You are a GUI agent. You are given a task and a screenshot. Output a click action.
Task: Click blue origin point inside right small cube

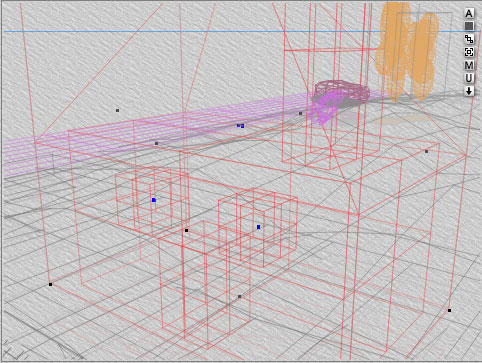[x=259, y=227]
